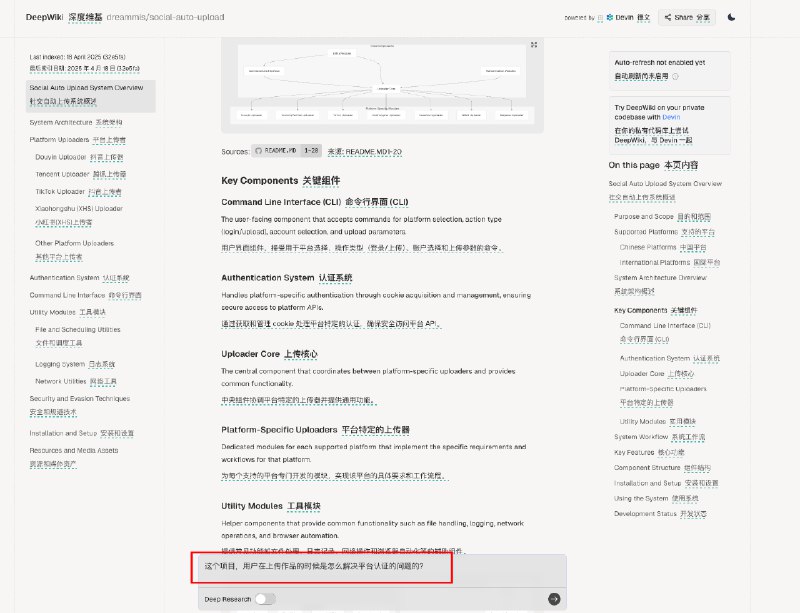Click the Authentication System content heading
This screenshot has width=800, height=613.
point(287,278)
